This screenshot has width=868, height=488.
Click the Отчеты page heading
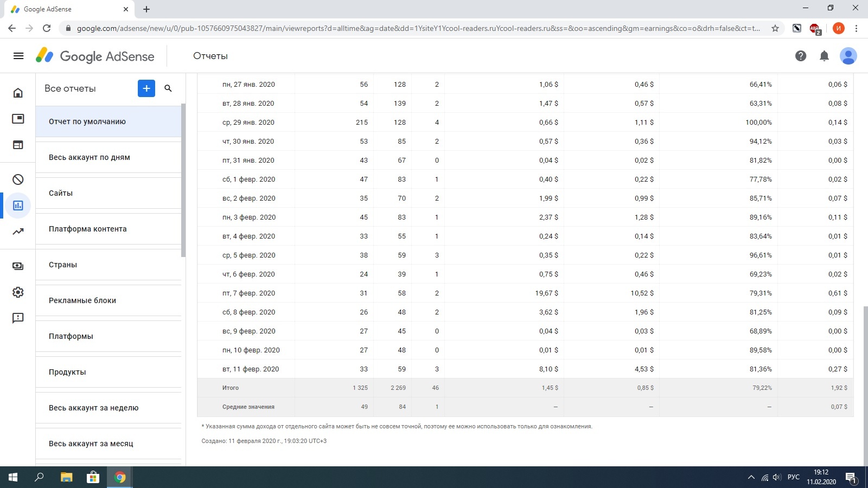[210, 56]
